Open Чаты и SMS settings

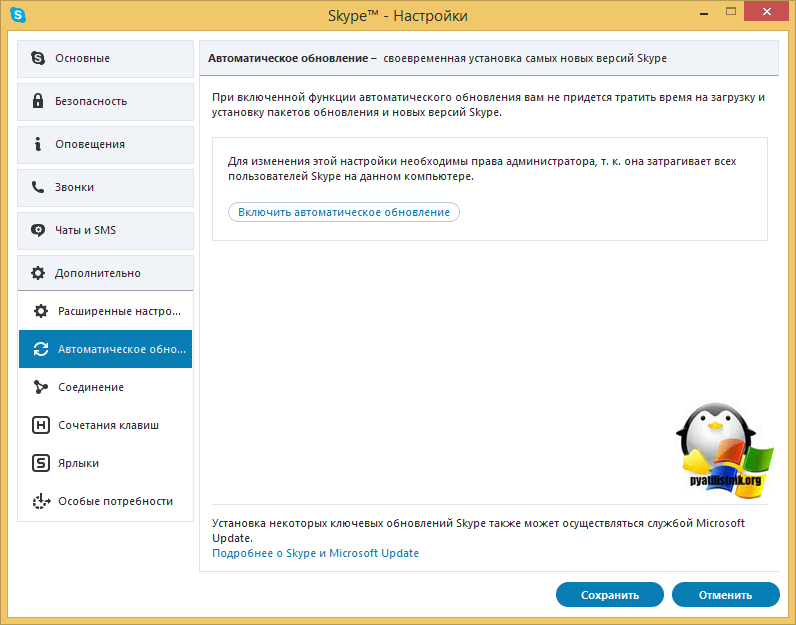tap(106, 231)
